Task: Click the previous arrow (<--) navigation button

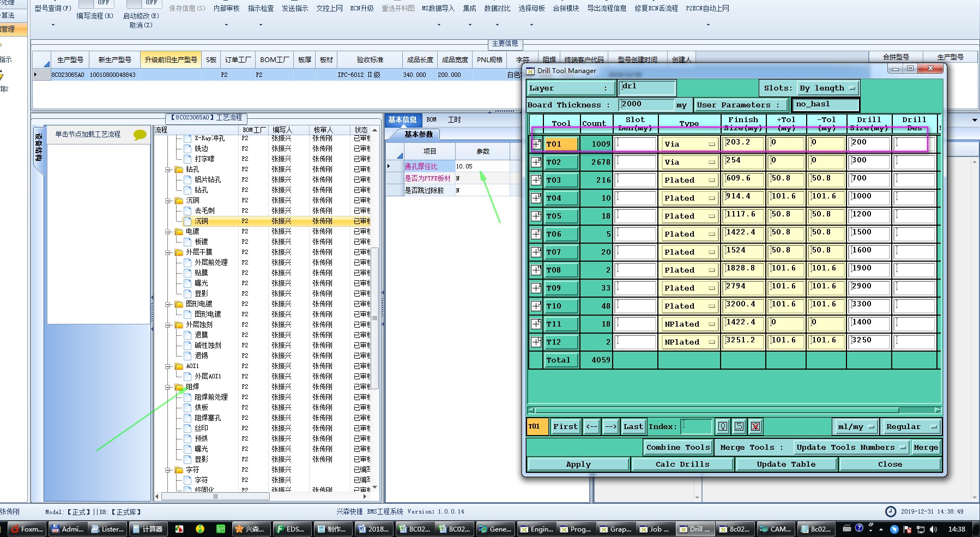Action: click(591, 426)
